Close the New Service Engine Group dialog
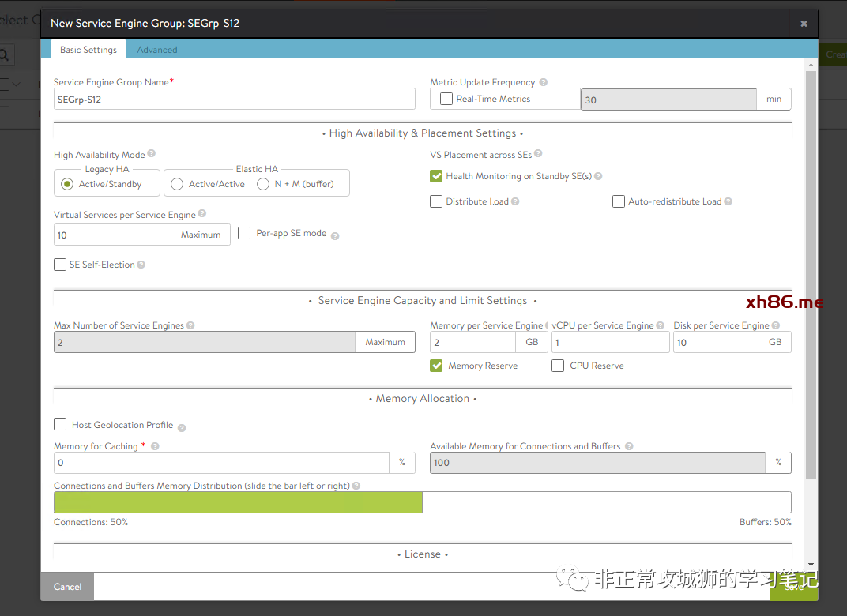The height and width of the screenshot is (616, 847). click(804, 24)
